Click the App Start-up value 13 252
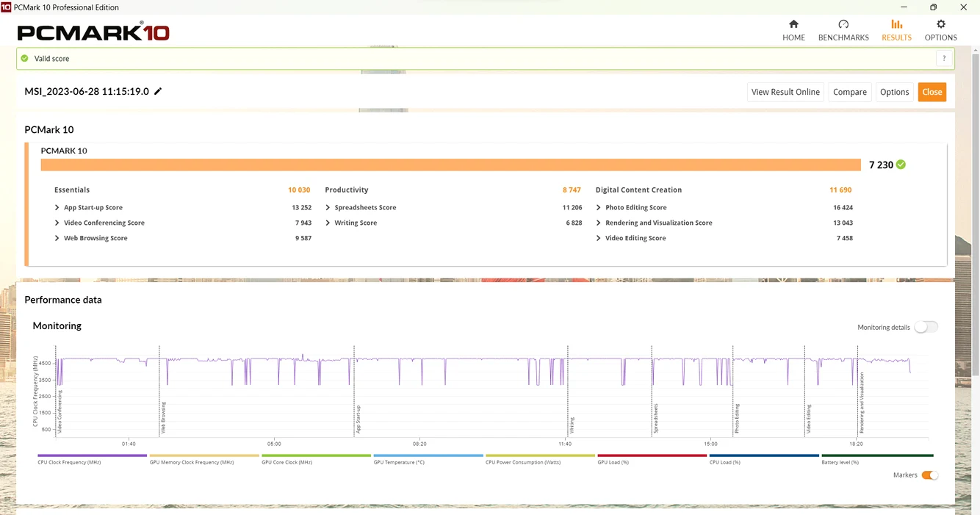980x515 pixels. (301, 207)
